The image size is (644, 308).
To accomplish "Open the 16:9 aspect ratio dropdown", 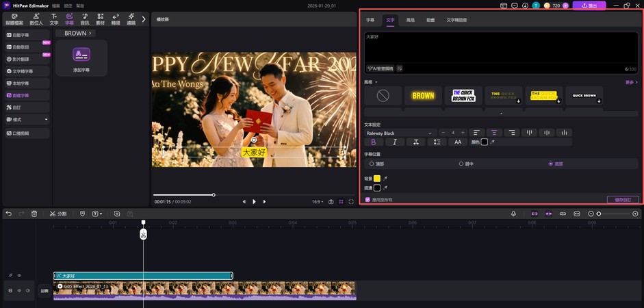I will [x=317, y=202].
